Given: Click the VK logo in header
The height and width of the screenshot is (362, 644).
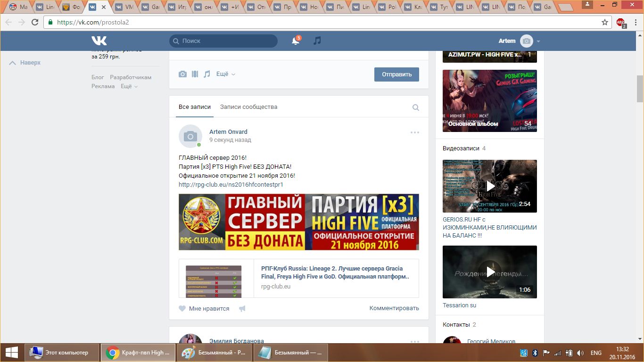Looking at the screenshot, I should 99,41.
